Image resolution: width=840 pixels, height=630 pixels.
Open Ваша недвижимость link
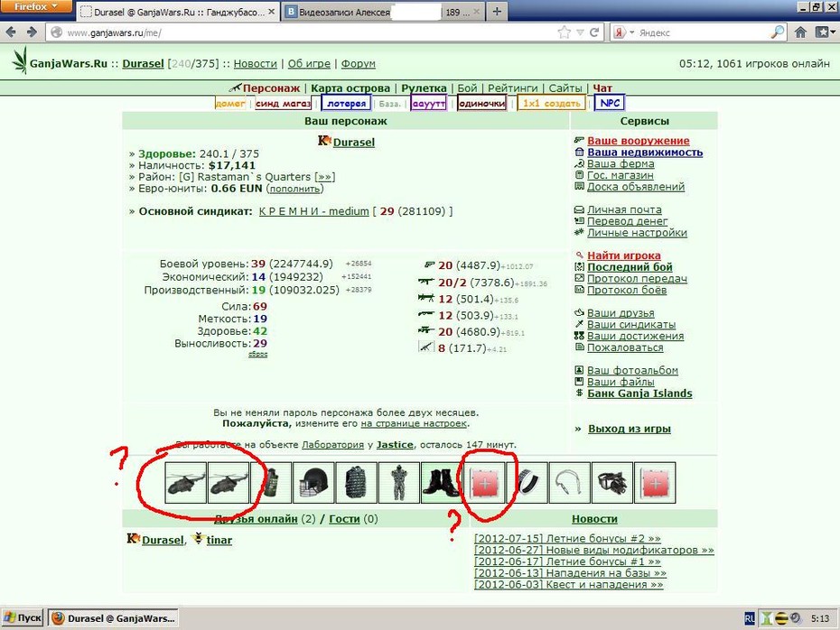pos(645,153)
